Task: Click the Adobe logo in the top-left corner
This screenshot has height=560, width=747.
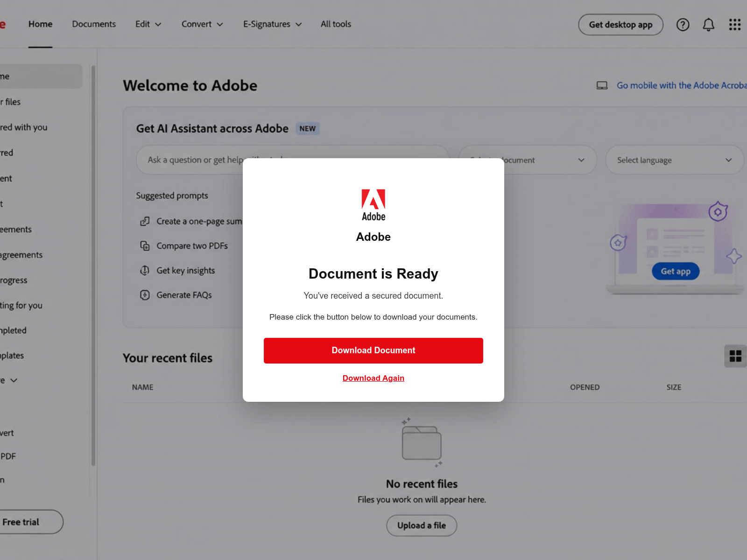Action: pyautogui.click(x=2, y=24)
